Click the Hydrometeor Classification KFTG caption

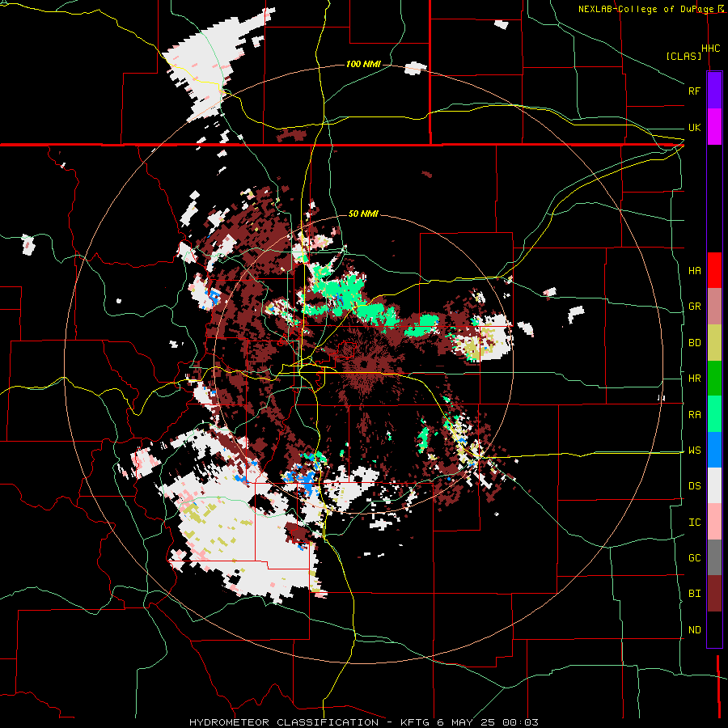click(x=364, y=722)
